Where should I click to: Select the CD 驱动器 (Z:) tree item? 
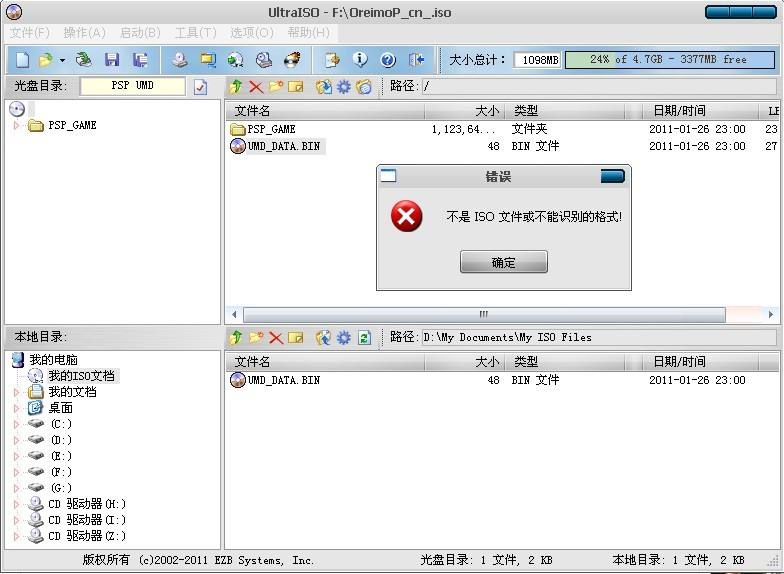tap(87, 536)
